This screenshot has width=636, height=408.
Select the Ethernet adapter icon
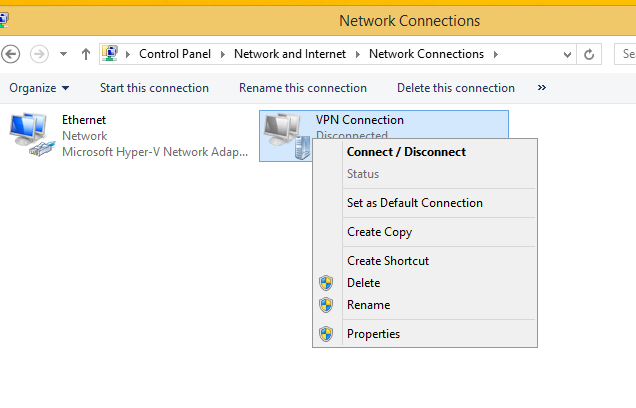(32, 135)
